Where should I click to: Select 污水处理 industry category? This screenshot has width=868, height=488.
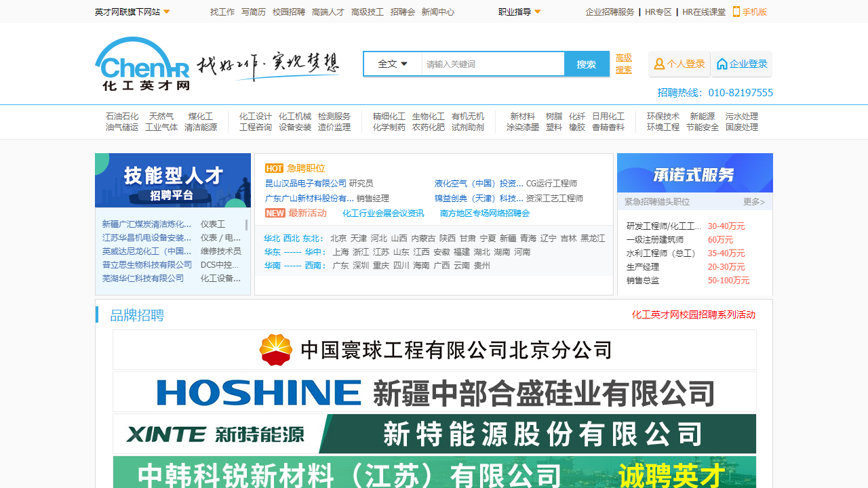(742, 117)
